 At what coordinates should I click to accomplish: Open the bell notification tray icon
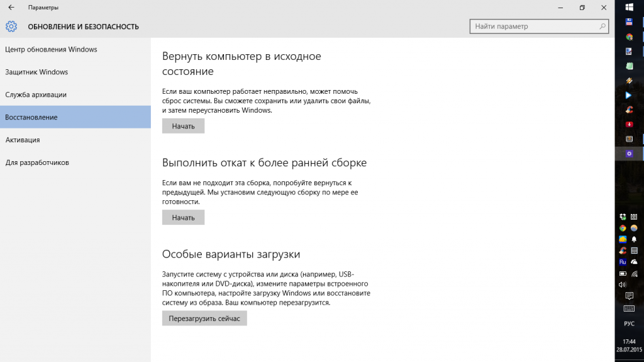(x=634, y=239)
